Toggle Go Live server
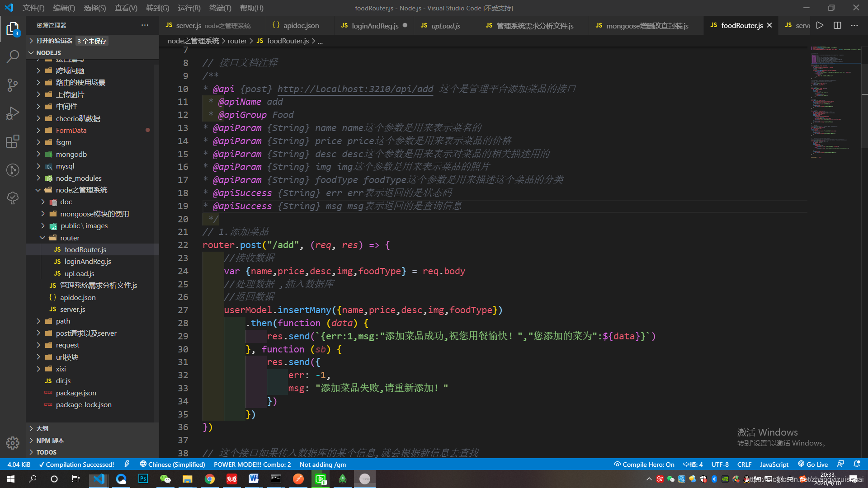 (813, 464)
